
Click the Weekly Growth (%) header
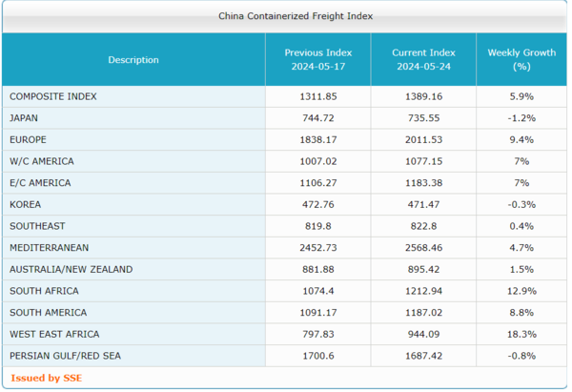(521, 59)
